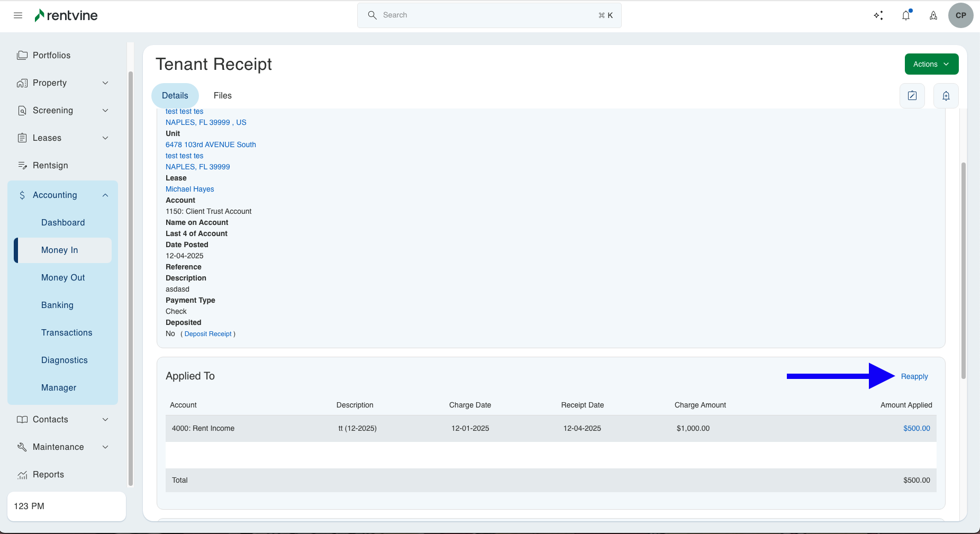Click the Rentvine logo
The height and width of the screenshot is (534, 980).
click(66, 15)
